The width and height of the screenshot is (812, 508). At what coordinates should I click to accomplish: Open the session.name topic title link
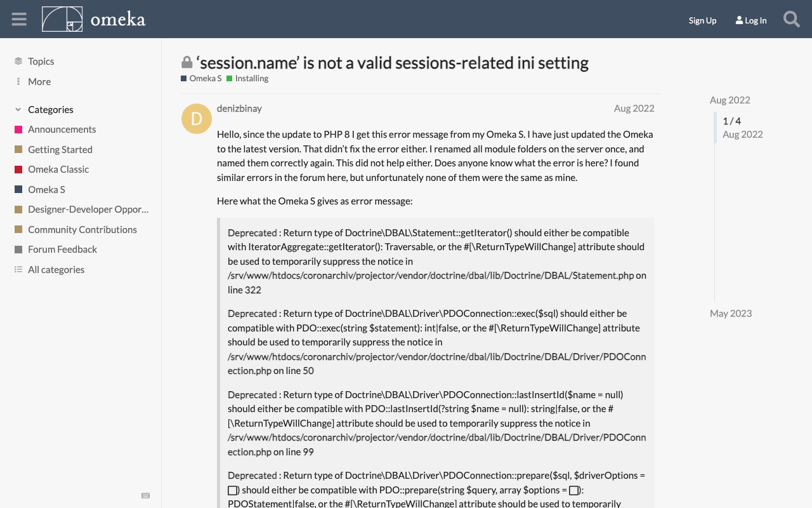[393, 62]
